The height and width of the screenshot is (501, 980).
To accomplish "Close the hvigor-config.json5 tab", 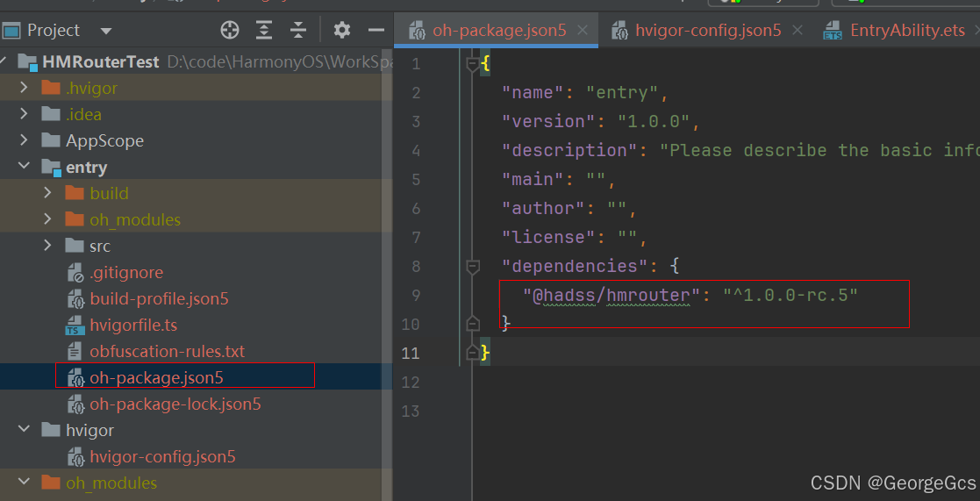I will [797, 30].
